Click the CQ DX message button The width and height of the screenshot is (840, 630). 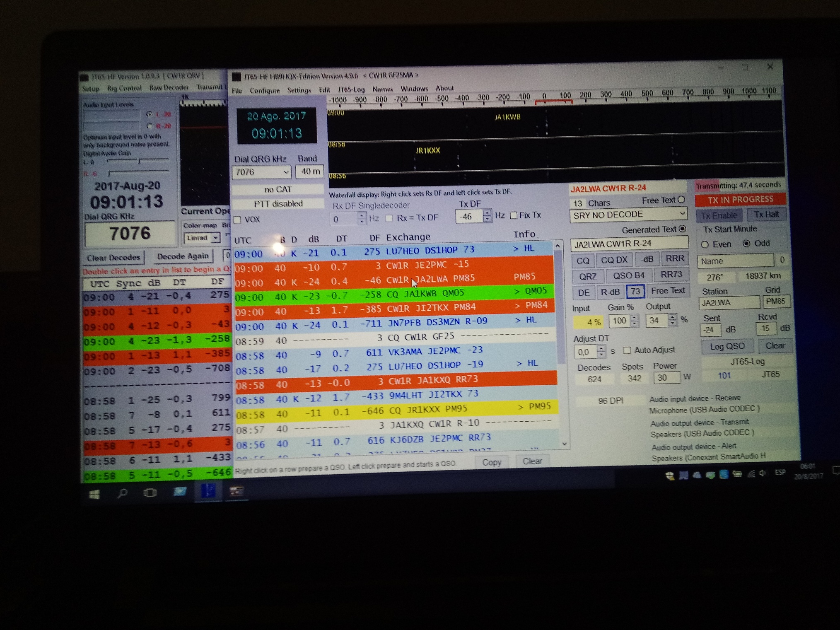[614, 260]
